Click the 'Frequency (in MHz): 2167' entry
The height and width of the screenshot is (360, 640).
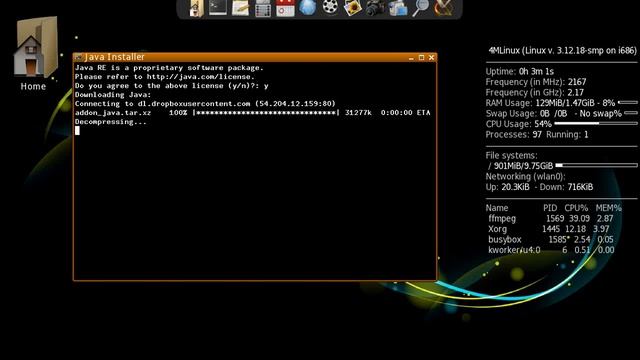pyautogui.click(x=536, y=82)
